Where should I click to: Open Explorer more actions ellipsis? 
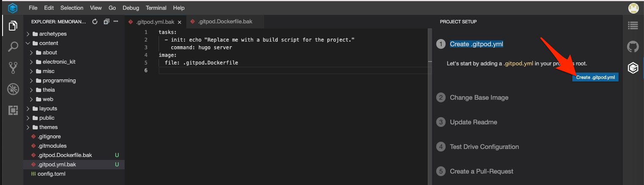116,22
